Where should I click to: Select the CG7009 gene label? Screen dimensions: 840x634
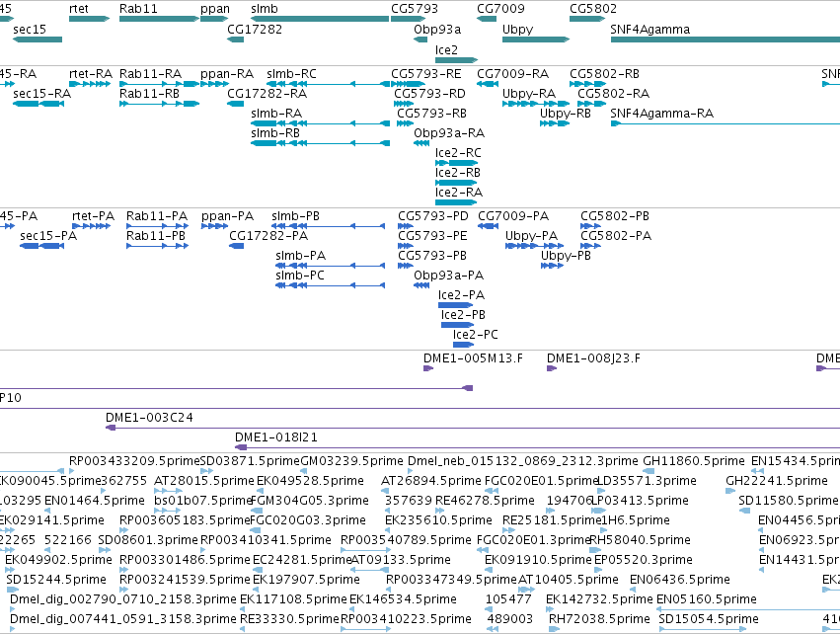[x=500, y=9]
